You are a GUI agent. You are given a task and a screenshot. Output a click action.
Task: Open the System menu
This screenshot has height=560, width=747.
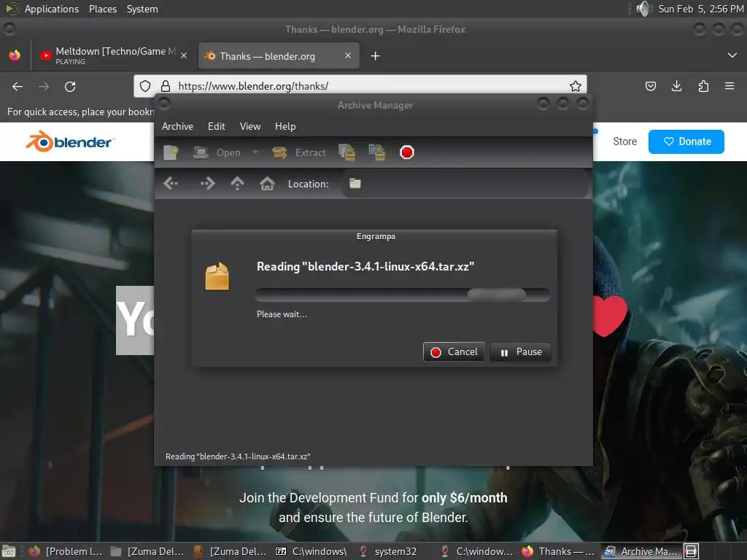coord(142,9)
